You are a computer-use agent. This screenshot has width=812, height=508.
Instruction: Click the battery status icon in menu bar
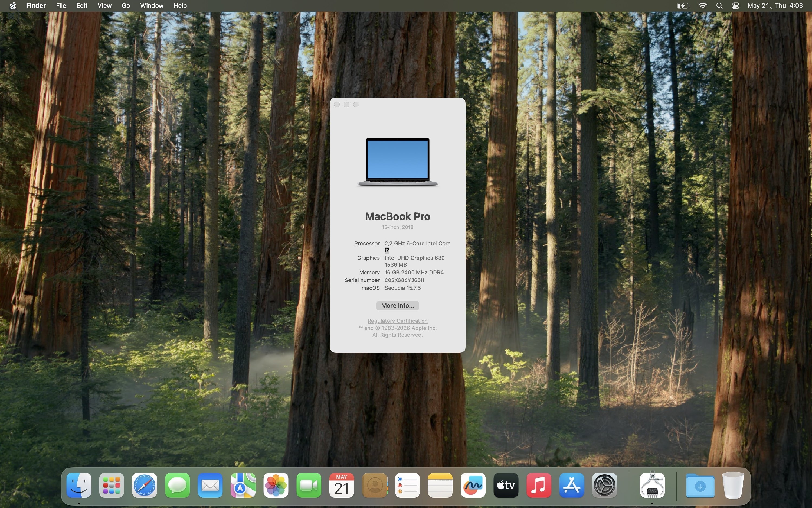[x=683, y=6]
